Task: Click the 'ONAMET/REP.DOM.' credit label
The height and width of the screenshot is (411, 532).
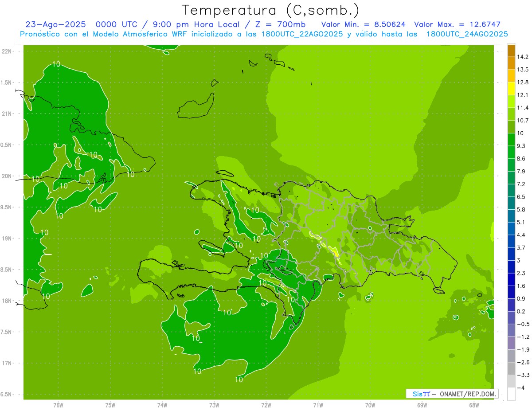Action: click(x=467, y=394)
